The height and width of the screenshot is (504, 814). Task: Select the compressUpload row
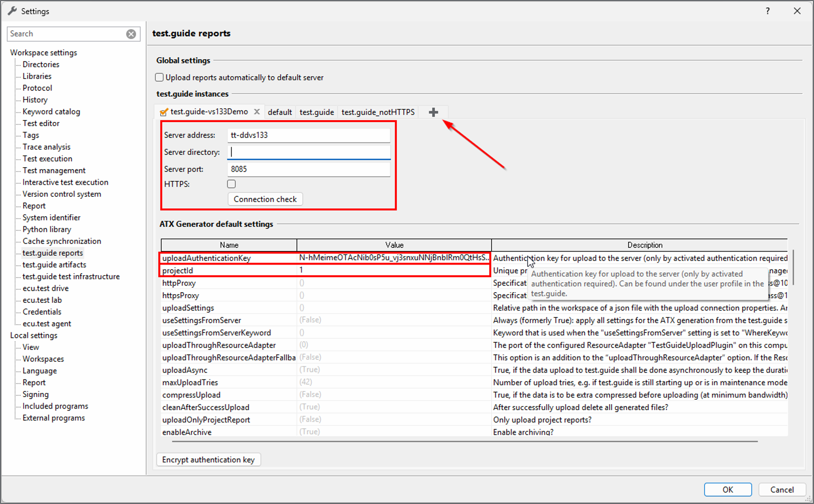[474, 395]
